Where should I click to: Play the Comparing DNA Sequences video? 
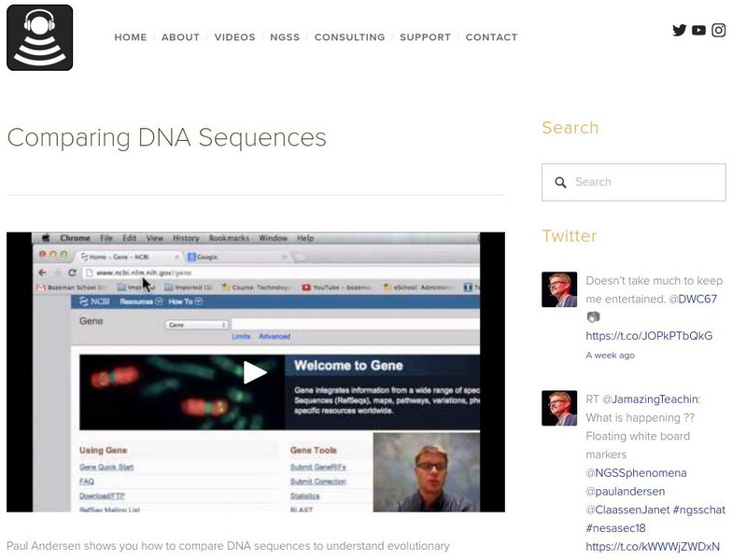[x=256, y=372]
